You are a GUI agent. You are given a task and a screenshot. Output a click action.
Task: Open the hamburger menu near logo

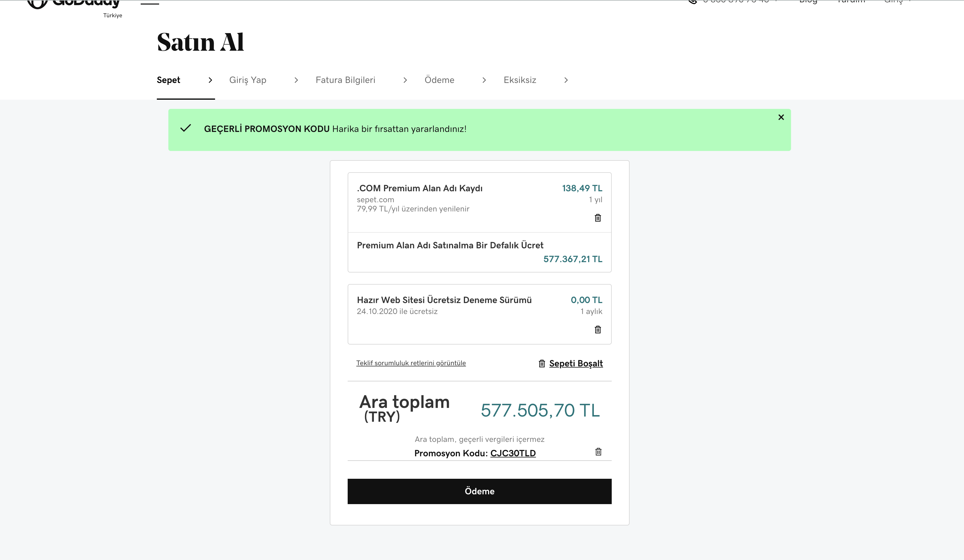(x=150, y=3)
